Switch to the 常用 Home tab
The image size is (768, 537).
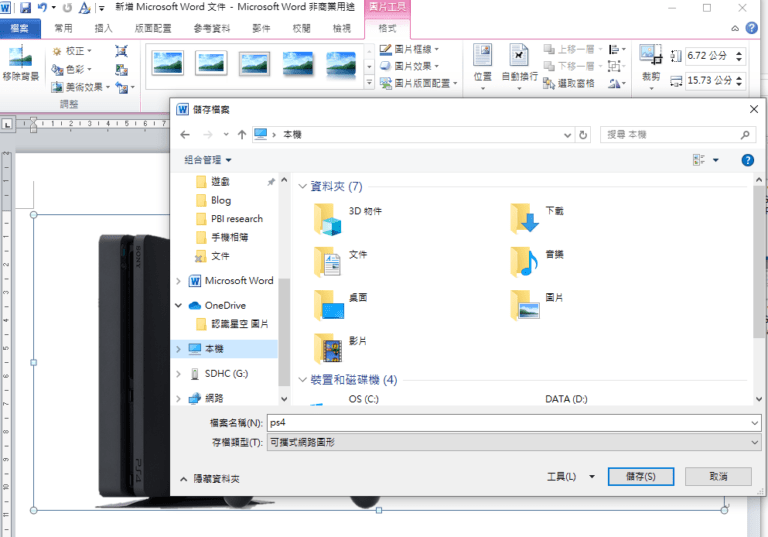tap(63, 28)
